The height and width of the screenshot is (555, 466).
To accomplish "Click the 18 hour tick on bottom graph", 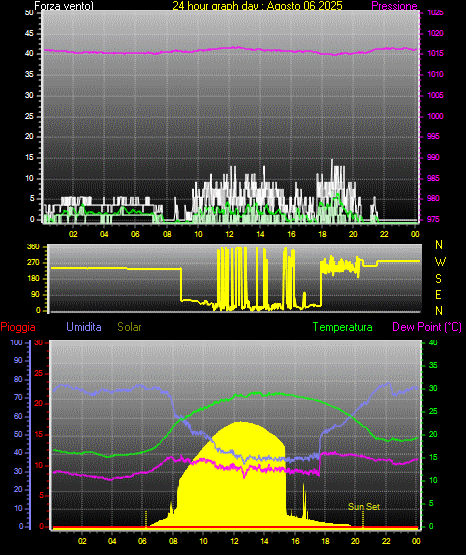I will [325, 541].
